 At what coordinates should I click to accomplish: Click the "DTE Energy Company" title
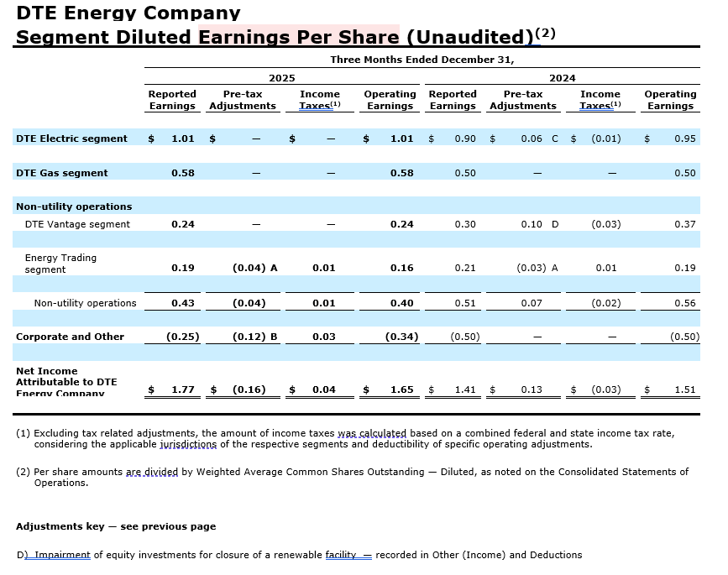pos(128,13)
